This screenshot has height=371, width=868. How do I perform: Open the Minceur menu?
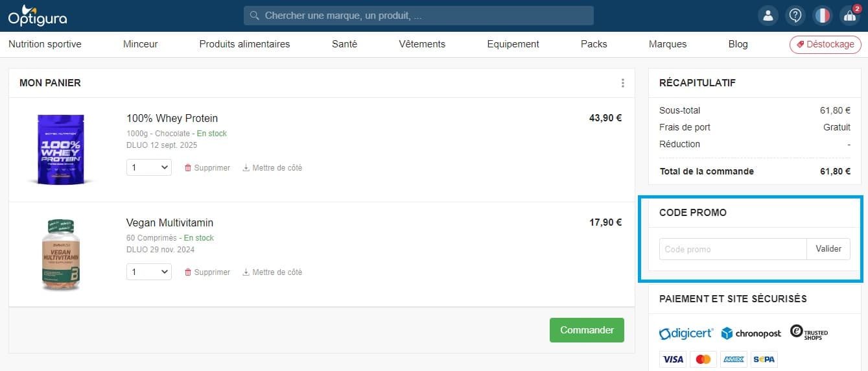tap(141, 44)
